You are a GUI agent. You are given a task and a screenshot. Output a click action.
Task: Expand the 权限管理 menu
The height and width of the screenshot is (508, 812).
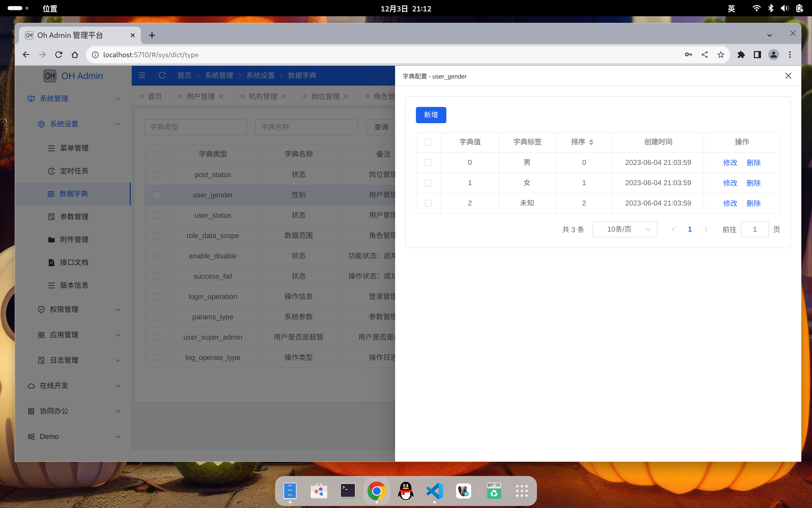coord(73,309)
